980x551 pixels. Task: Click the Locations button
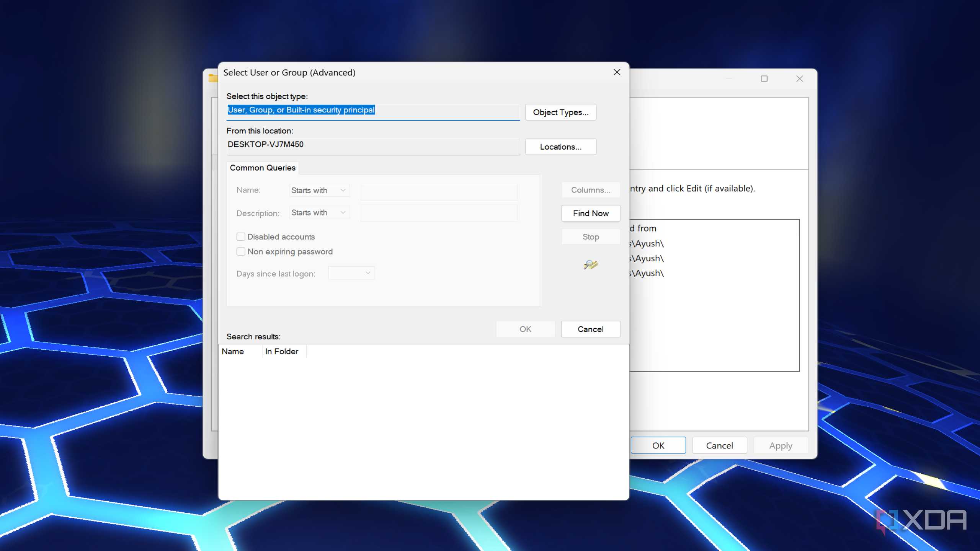(560, 147)
